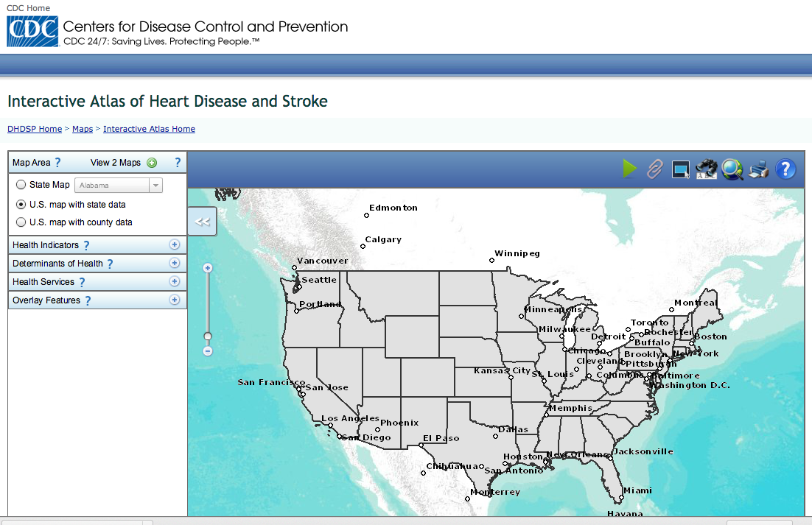The image size is (812, 525).
Task: Open the Alabama state dropdown
Action: tap(155, 186)
